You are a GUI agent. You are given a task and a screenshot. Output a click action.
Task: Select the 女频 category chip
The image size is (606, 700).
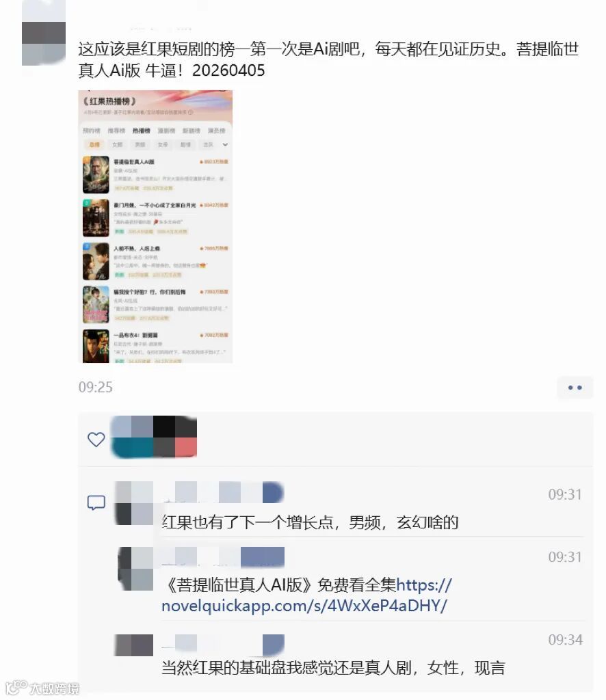coord(117,145)
